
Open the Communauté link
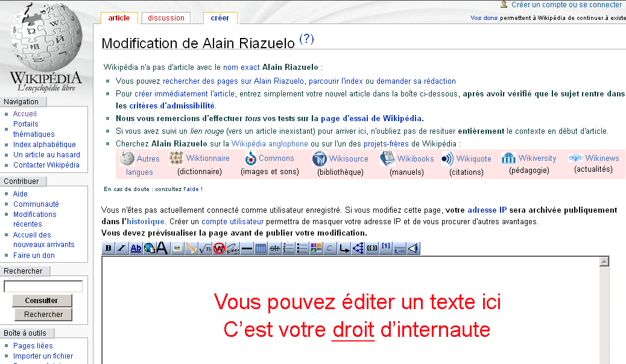point(36,204)
